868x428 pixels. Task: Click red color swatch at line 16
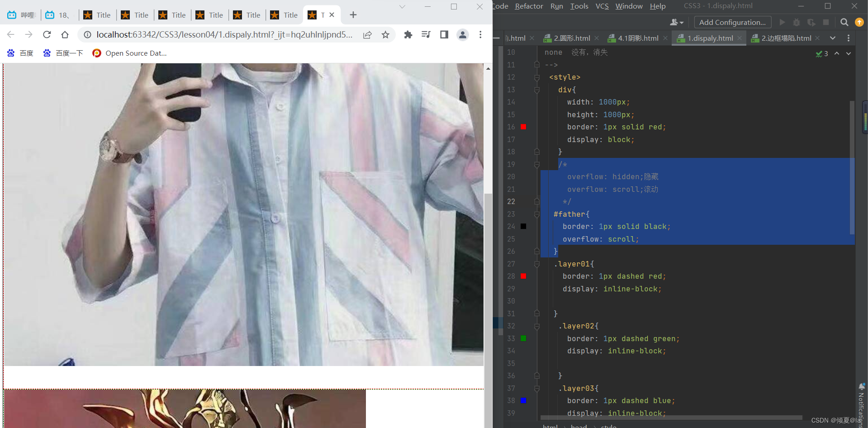523,127
